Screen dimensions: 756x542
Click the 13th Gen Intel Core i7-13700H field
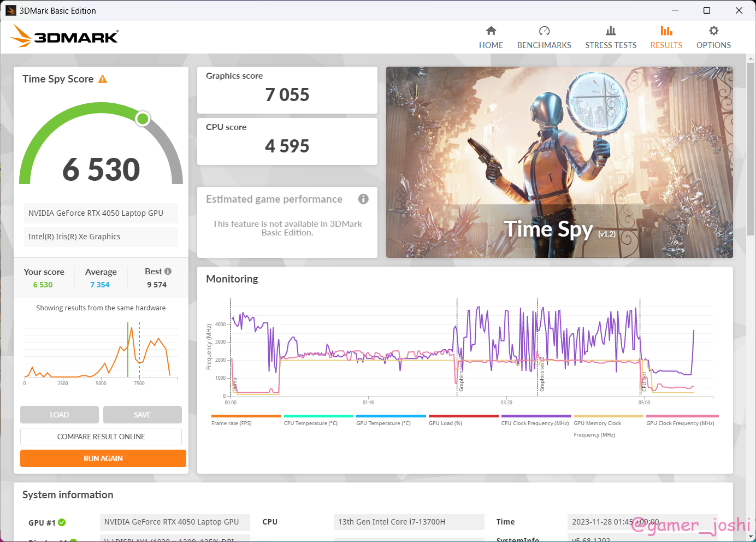pos(409,522)
